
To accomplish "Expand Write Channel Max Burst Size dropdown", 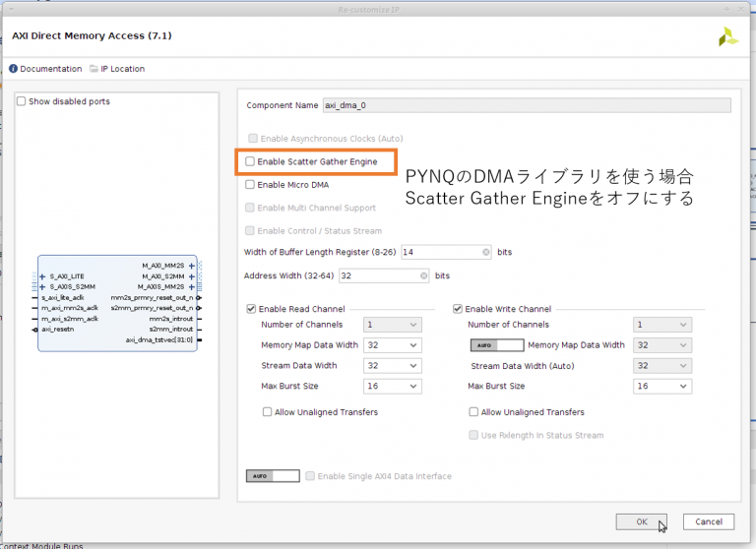I will coord(661,387).
